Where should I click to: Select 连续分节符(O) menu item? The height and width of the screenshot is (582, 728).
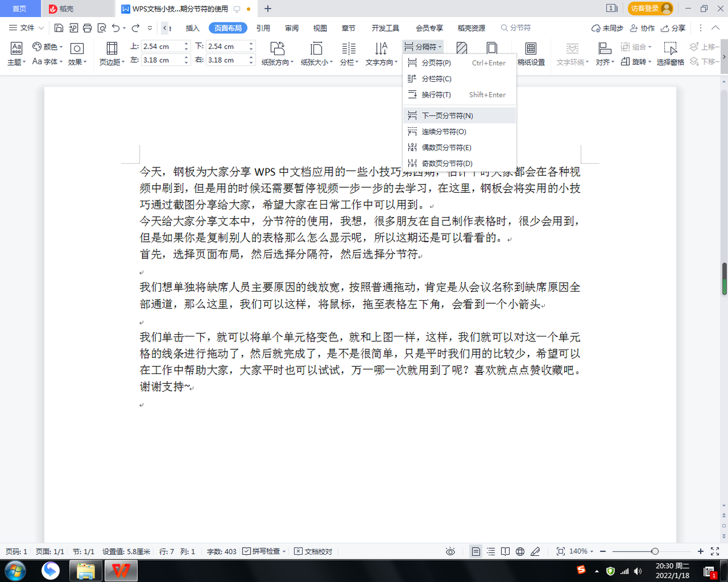tap(459, 132)
